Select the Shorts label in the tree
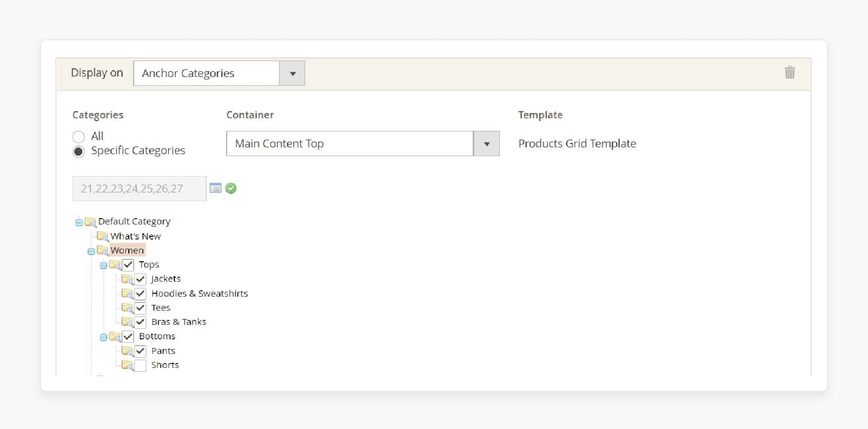868x429 pixels. tap(165, 365)
